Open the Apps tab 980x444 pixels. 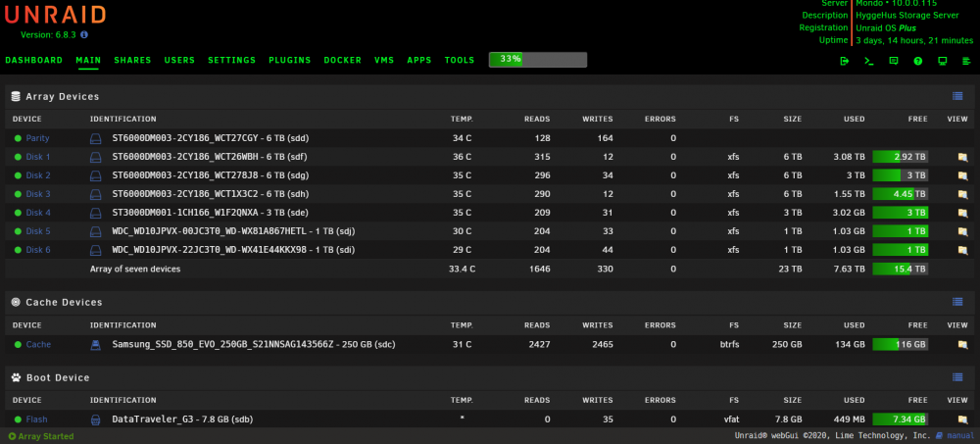[419, 61]
